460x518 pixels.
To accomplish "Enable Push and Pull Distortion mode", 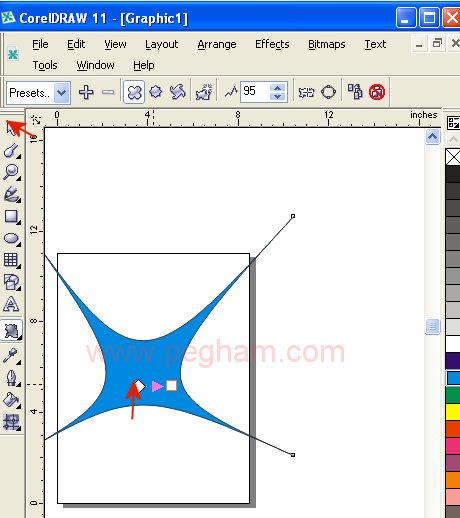I will tap(134, 92).
